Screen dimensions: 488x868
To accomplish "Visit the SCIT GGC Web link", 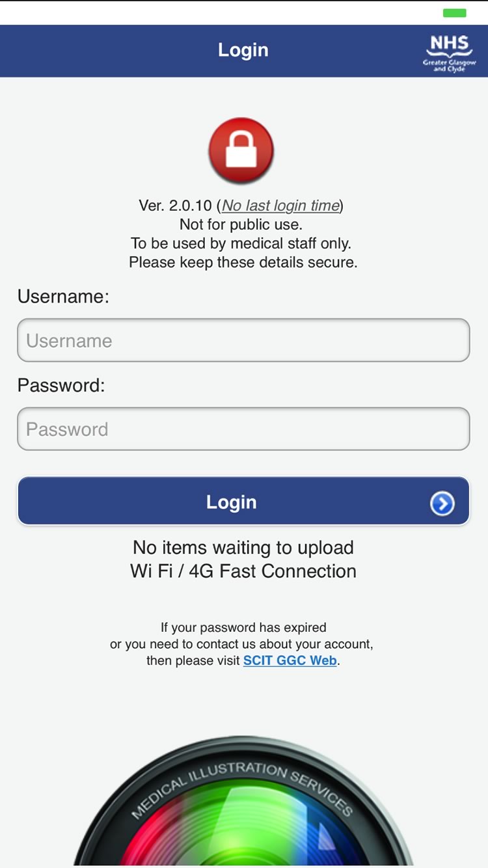I will pyautogui.click(x=290, y=660).
